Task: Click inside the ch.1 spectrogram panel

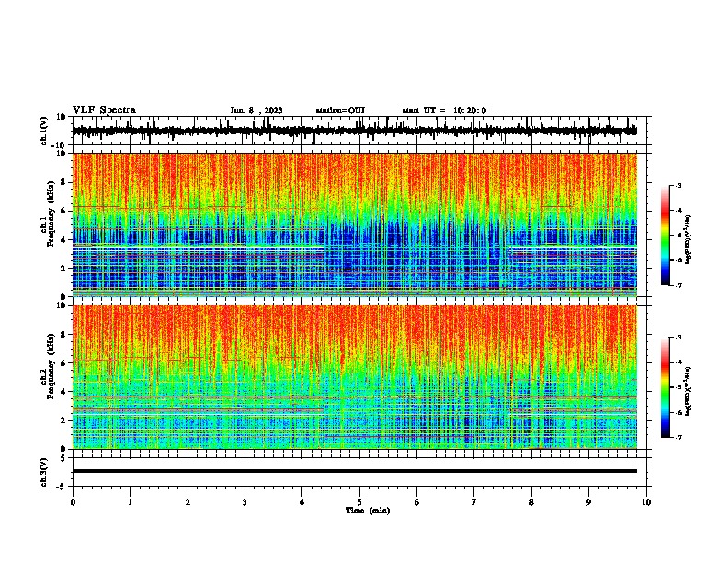Action: tap(354, 224)
